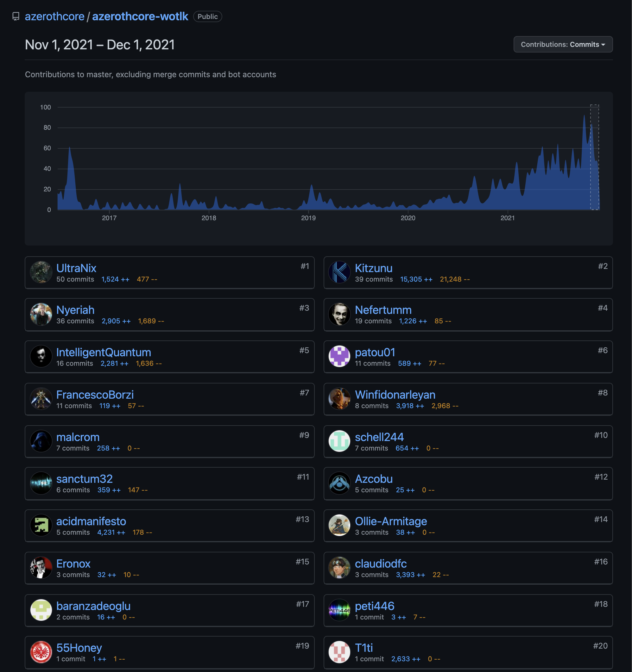View UltraNix's 50 commits
632x672 pixels.
click(75, 279)
